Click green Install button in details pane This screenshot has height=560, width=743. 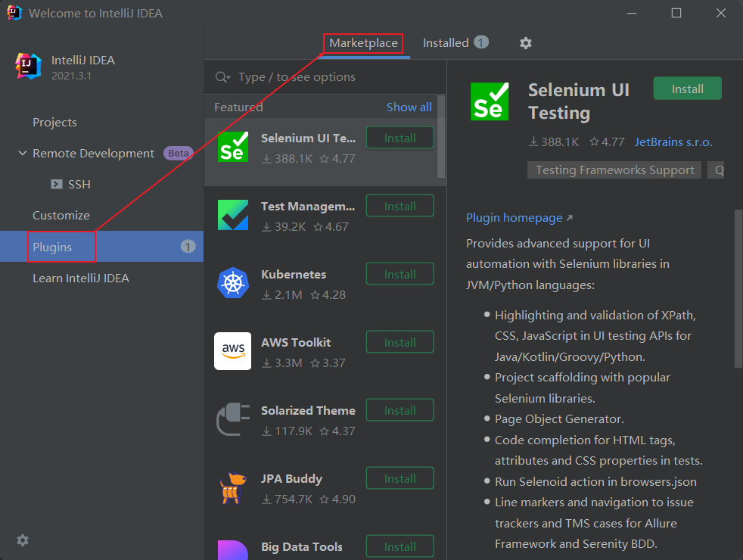click(x=687, y=89)
